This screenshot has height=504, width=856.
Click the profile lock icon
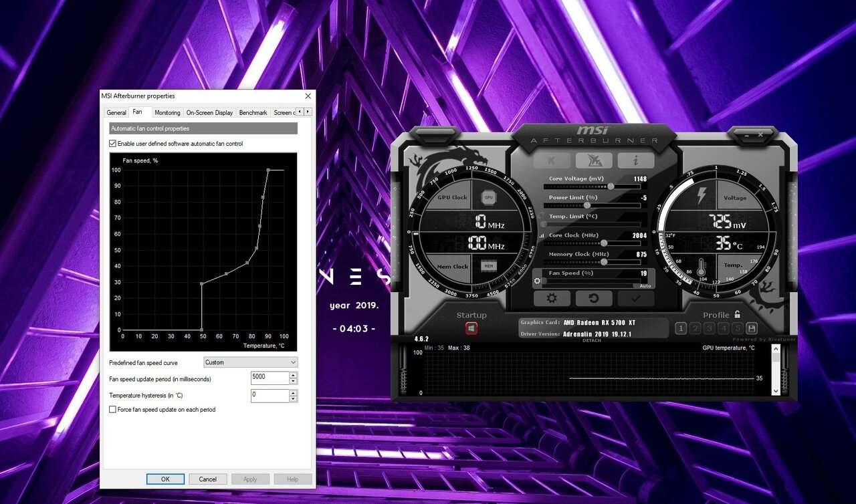pyautogui.click(x=737, y=314)
